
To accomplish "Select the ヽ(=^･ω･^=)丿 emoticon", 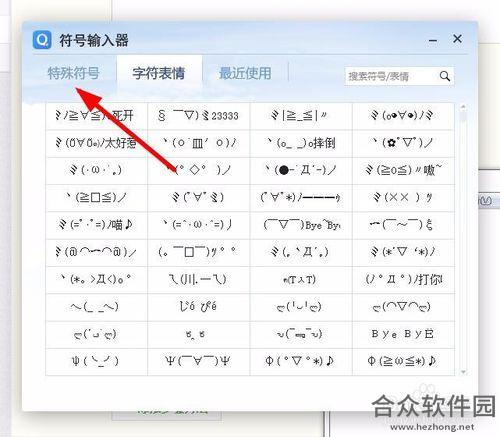I will click(x=199, y=225).
